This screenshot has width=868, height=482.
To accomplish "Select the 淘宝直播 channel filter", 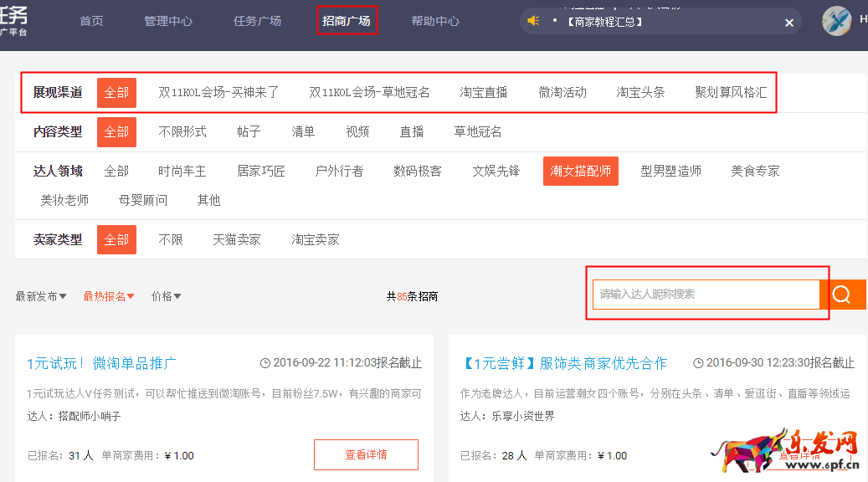I will 484,92.
